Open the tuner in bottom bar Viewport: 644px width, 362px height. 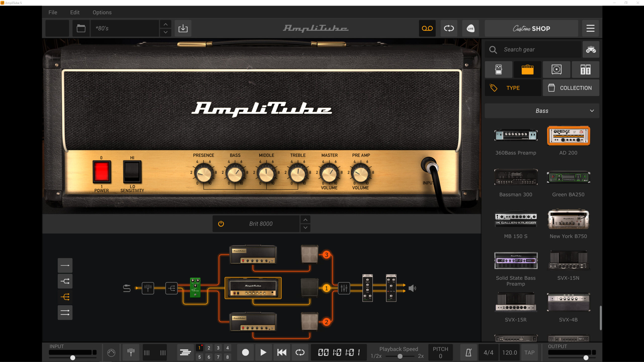click(131, 352)
